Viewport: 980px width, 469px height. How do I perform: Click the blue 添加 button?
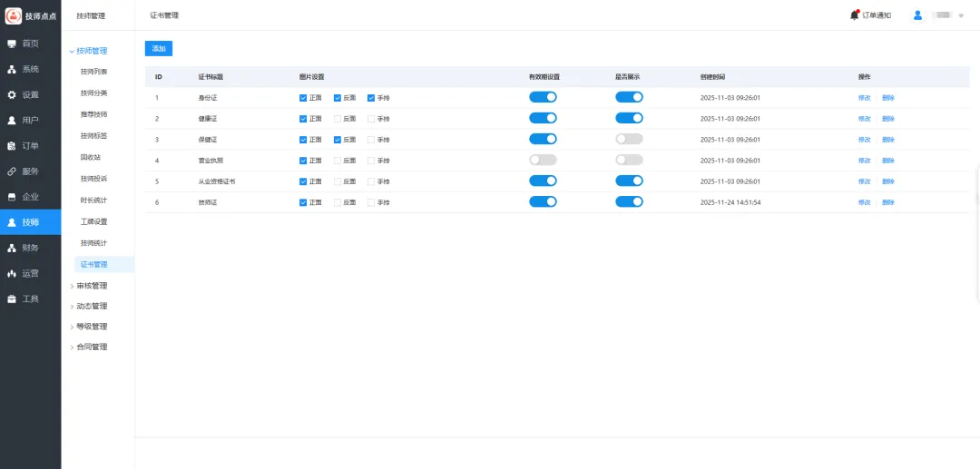159,48
